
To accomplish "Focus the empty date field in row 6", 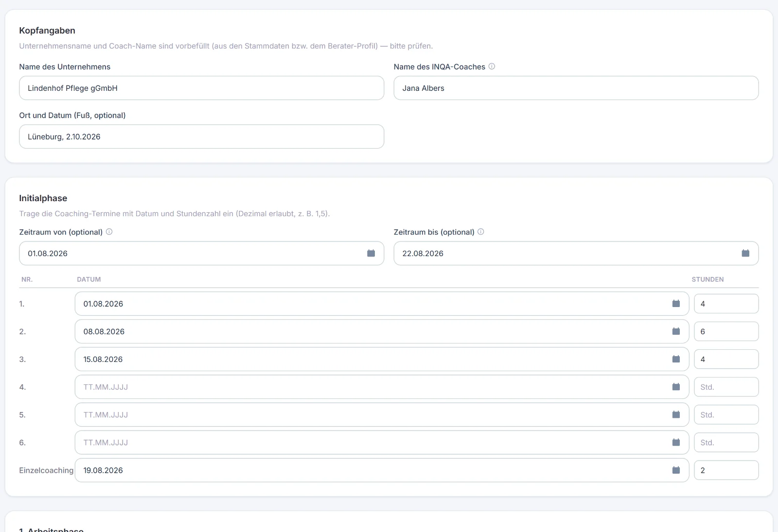I will pos(382,442).
